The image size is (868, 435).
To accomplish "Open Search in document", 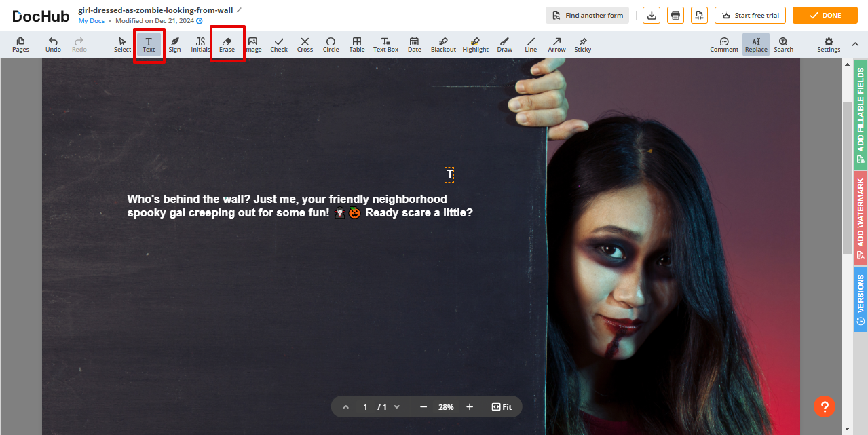I will (x=783, y=45).
